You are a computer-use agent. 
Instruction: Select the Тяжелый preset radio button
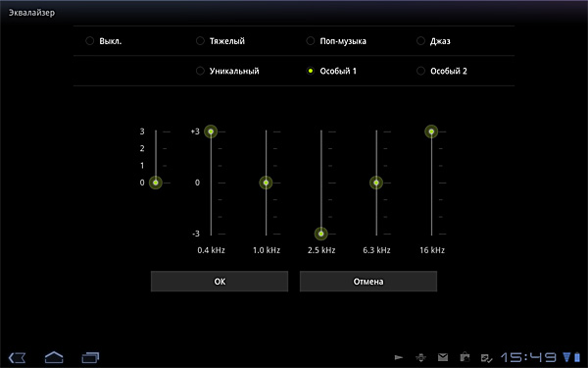point(220,41)
